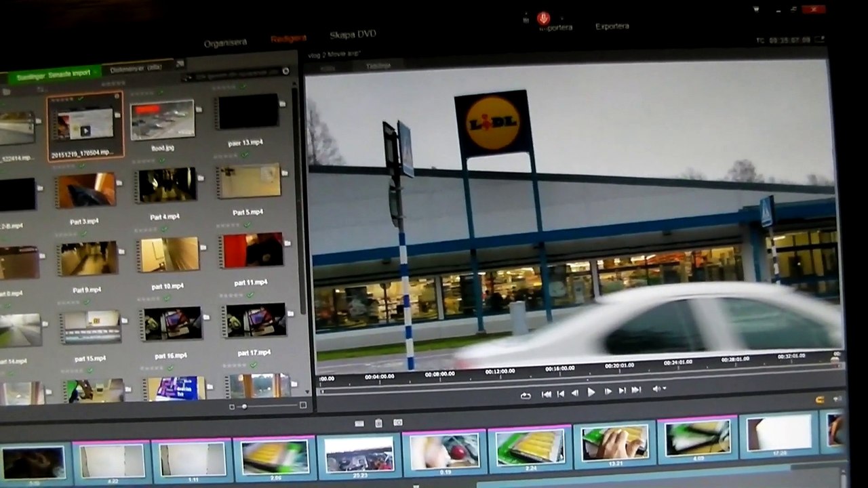The width and height of the screenshot is (868, 488).
Task: Open the Skapa DVD tab
Action: click(x=353, y=34)
